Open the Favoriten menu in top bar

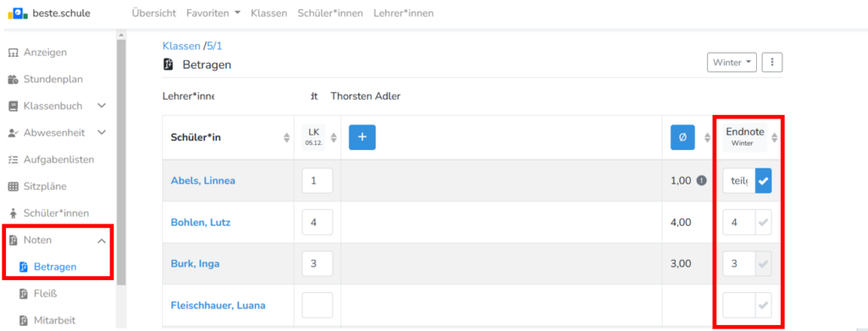coord(213,14)
